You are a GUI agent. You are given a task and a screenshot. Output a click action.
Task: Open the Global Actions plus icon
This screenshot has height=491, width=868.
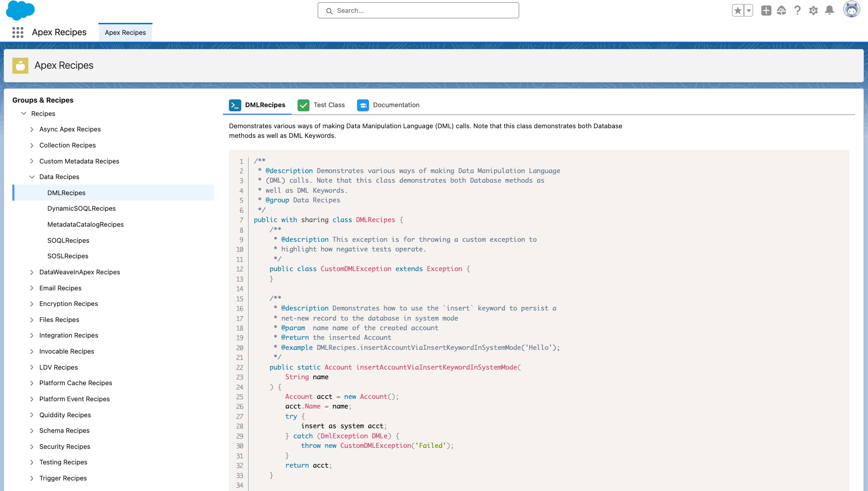(766, 11)
